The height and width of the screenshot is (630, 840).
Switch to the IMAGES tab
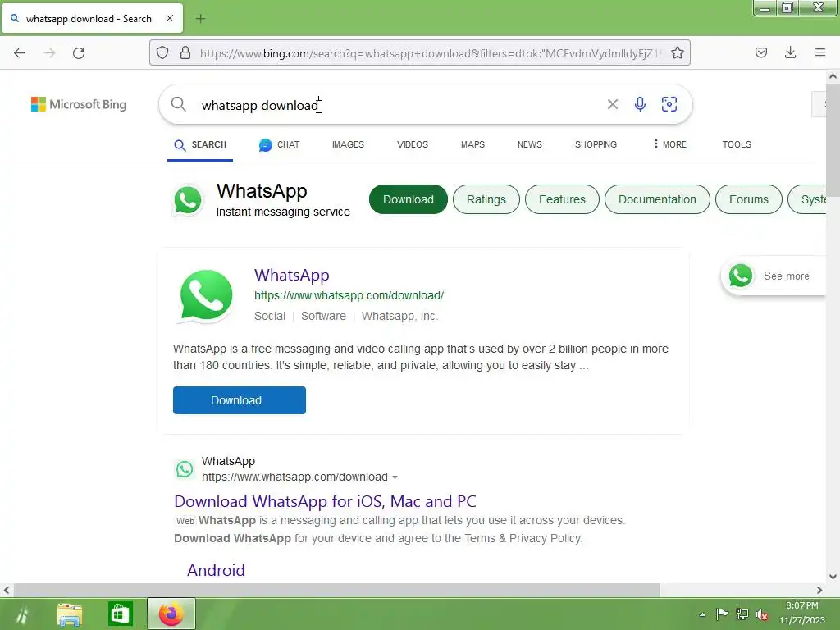point(348,144)
